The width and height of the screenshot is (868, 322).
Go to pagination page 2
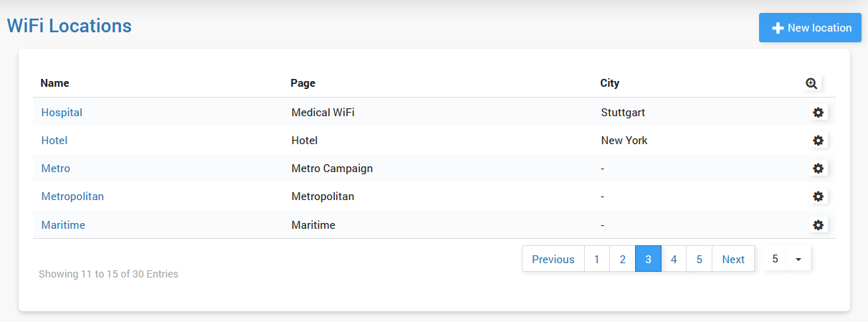(x=622, y=260)
